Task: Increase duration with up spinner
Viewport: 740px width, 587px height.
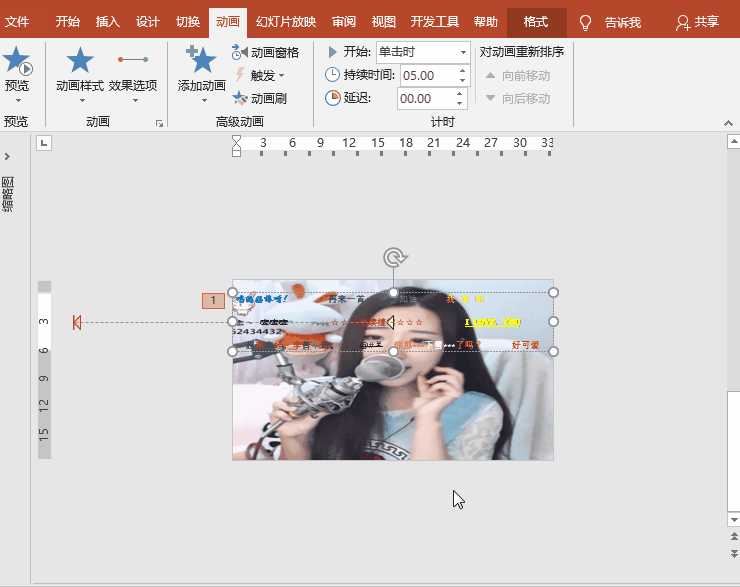Action: coord(462,71)
